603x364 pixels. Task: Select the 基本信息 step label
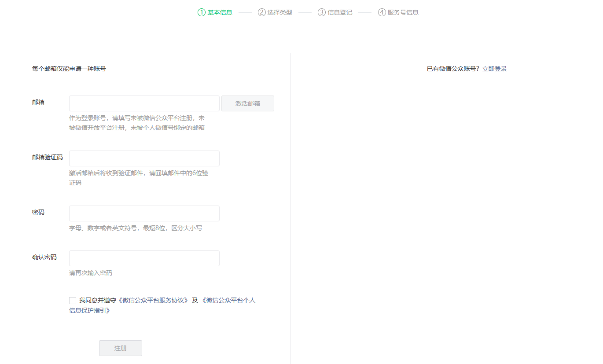[220, 12]
